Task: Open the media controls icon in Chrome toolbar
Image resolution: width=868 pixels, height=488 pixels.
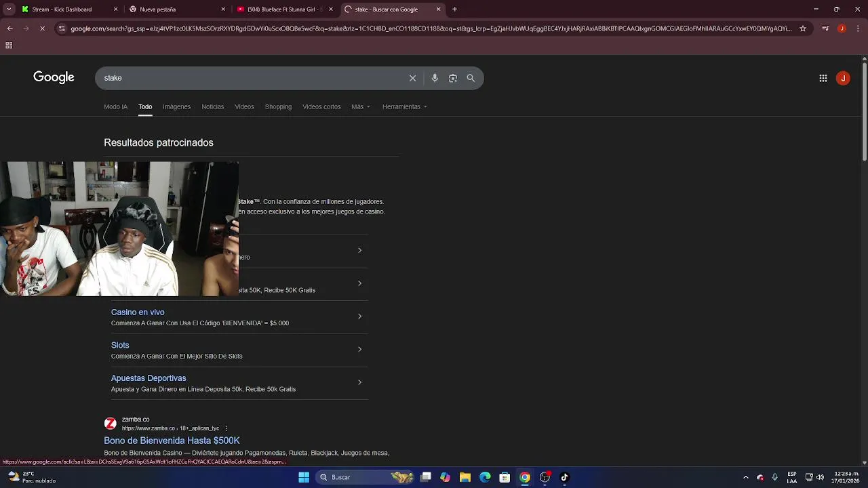Action: pyautogui.click(x=825, y=28)
